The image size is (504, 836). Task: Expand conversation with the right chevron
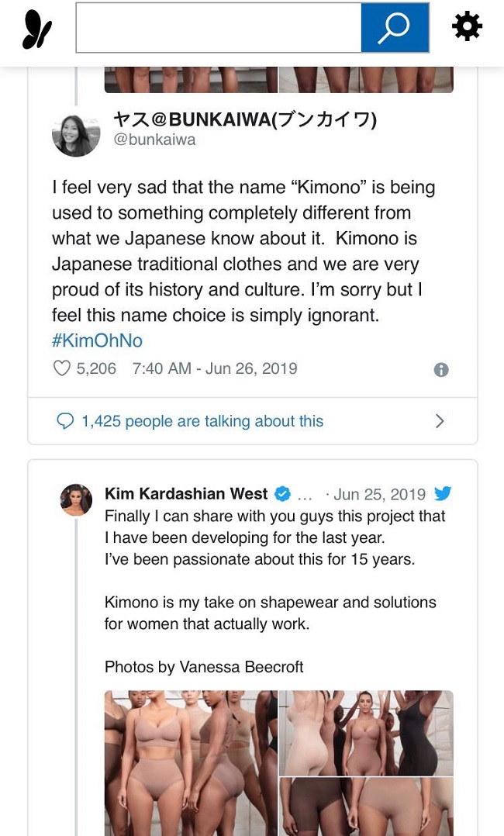pos(440,421)
